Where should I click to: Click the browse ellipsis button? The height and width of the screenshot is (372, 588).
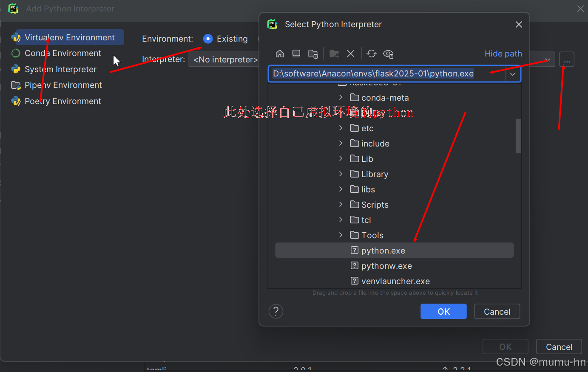567,59
